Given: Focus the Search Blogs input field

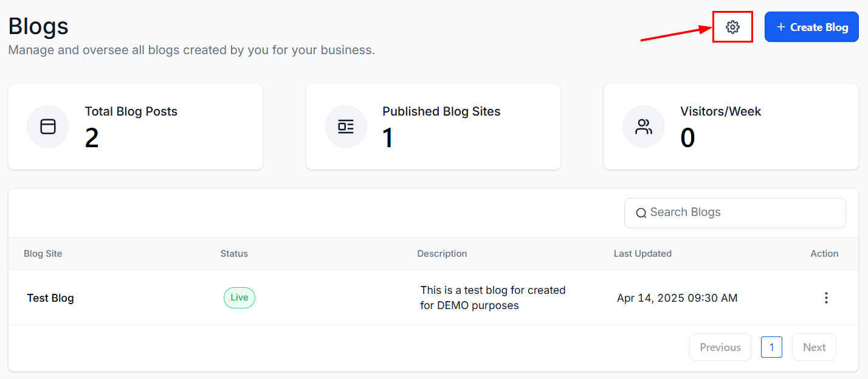Looking at the screenshot, I should click(735, 213).
